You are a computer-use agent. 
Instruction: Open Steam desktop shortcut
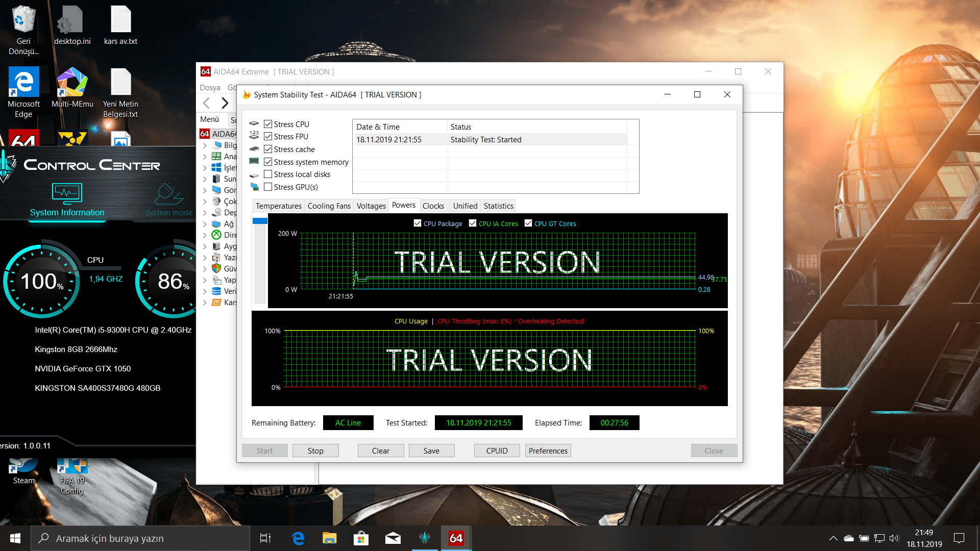pyautogui.click(x=23, y=466)
